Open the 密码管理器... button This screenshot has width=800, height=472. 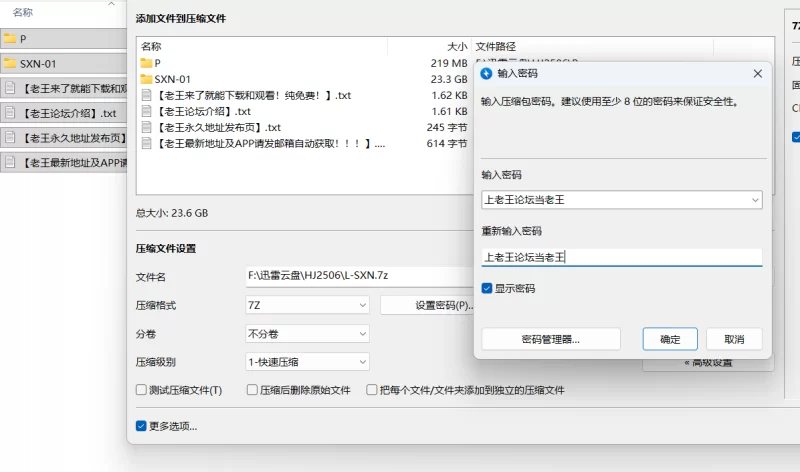pyautogui.click(x=551, y=339)
